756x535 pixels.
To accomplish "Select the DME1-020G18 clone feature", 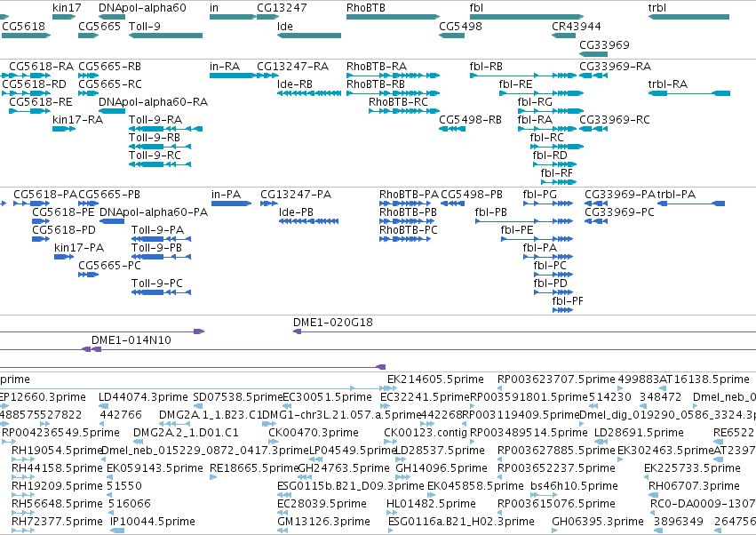I will (x=524, y=331).
